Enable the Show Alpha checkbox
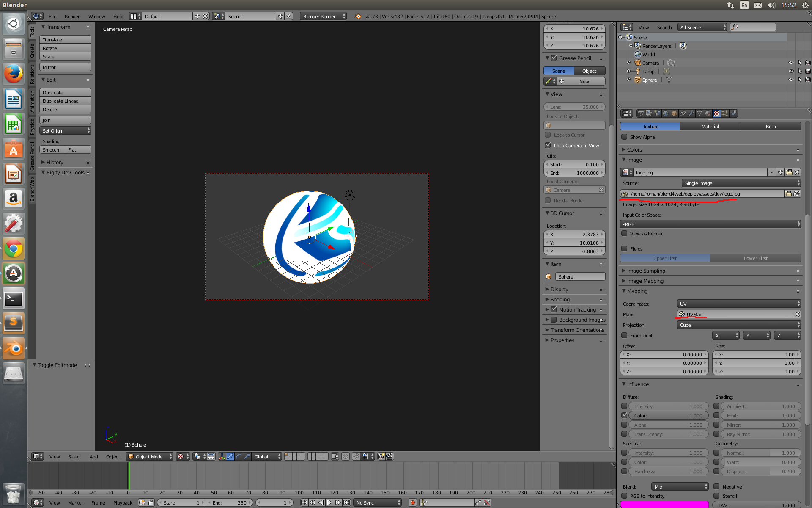812x508 pixels. (624, 137)
